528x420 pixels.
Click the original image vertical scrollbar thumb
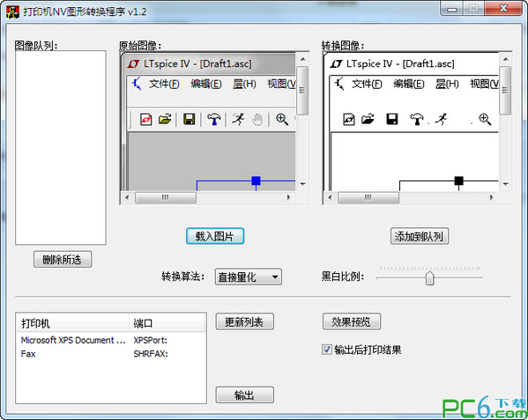point(302,91)
